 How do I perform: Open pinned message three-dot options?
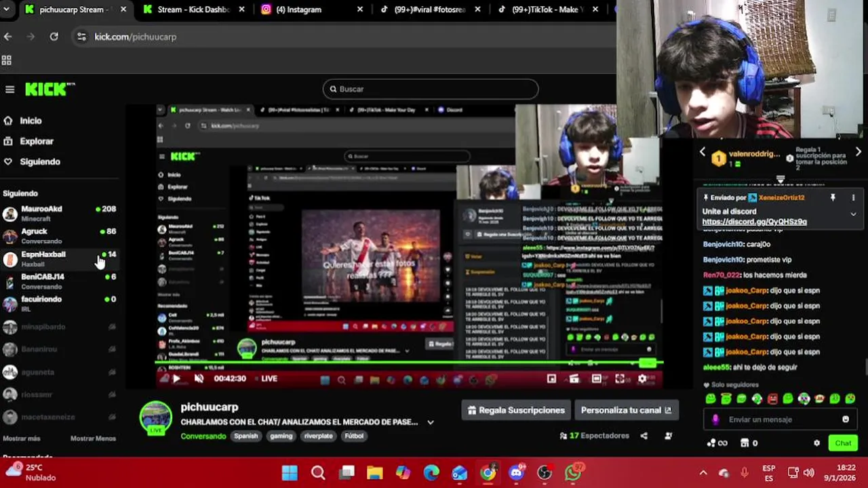pyautogui.click(x=853, y=198)
